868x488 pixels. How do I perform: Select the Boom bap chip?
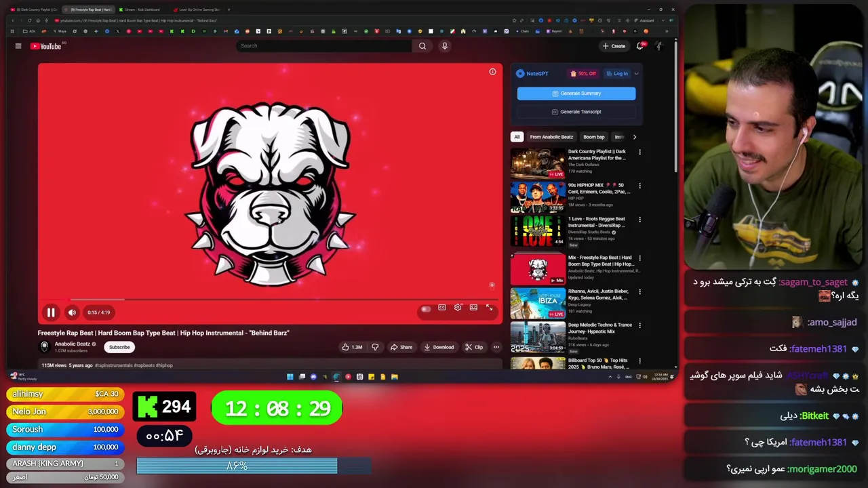point(593,137)
